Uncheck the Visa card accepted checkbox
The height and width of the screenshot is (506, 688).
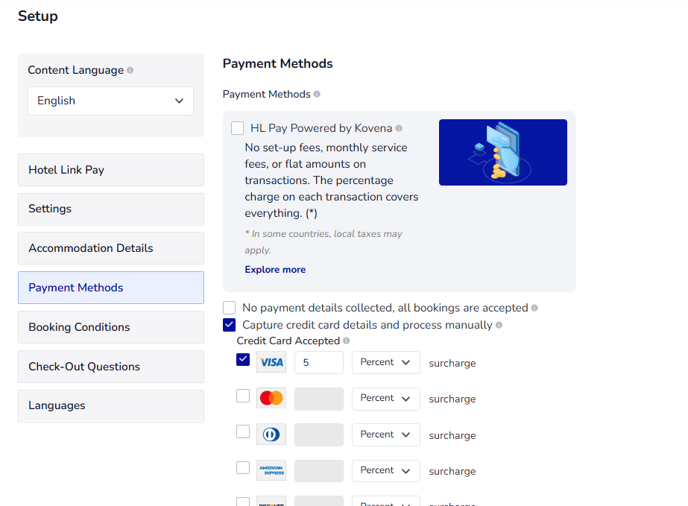243,359
